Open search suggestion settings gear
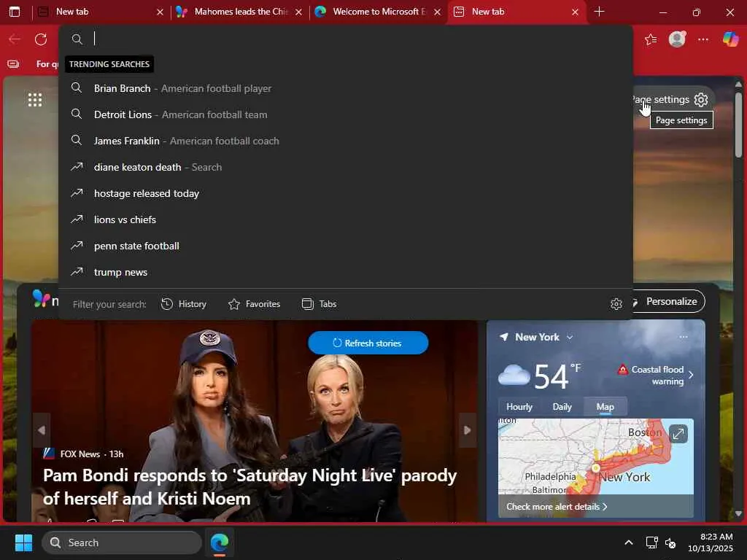 click(x=616, y=304)
